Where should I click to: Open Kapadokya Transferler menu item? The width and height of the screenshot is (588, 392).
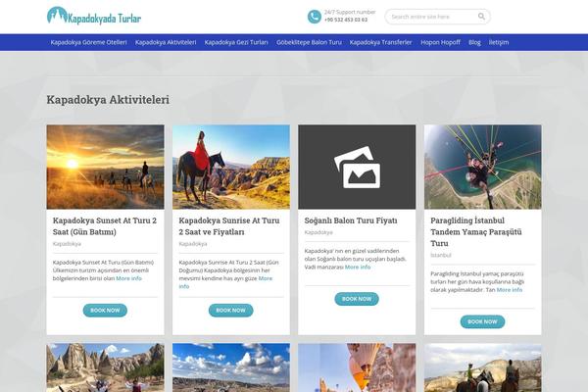click(380, 42)
